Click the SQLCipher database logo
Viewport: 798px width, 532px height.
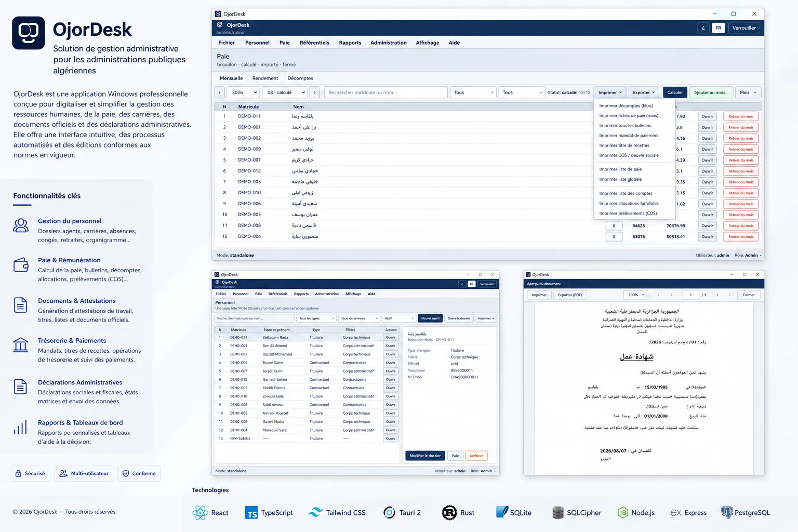(558, 513)
